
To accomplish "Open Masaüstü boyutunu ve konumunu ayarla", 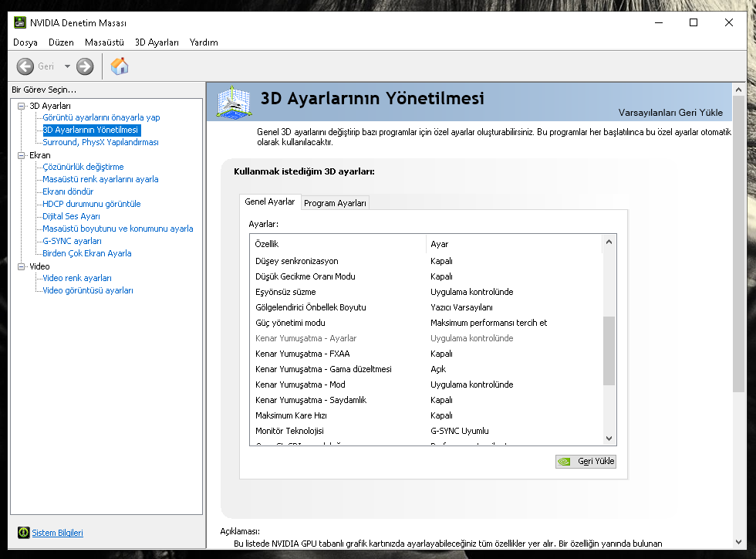I will 117,229.
